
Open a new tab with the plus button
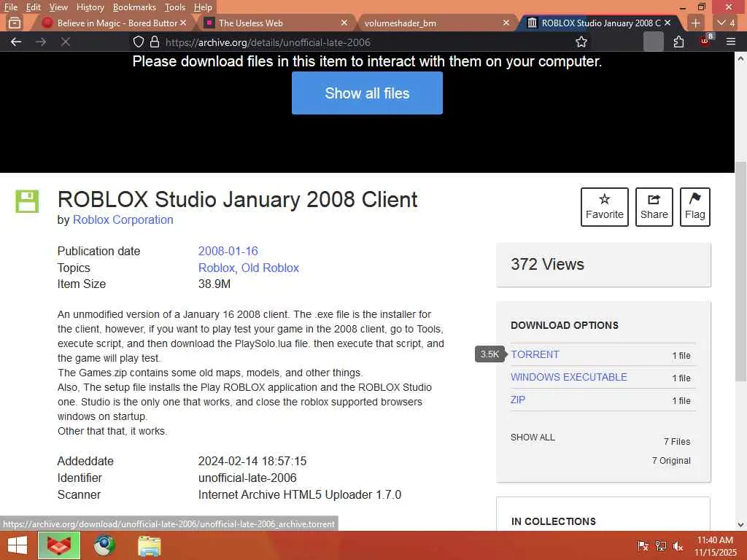click(695, 23)
